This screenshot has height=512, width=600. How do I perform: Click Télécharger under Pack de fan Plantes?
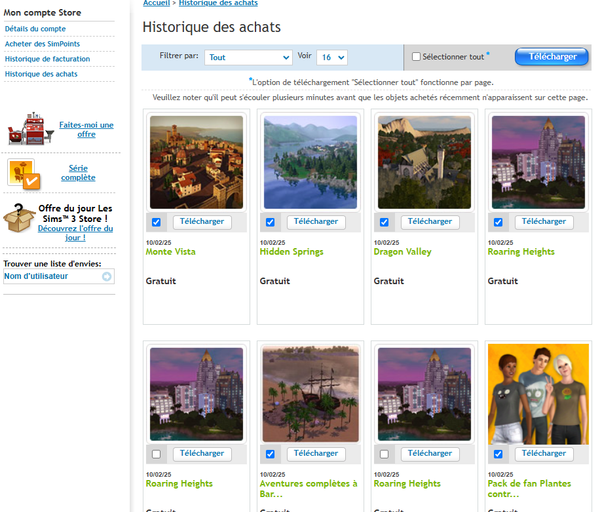[x=544, y=454]
